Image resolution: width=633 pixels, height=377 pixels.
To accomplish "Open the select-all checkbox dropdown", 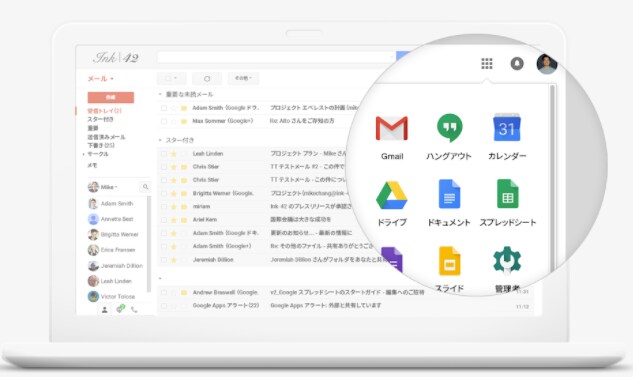I will click(x=172, y=78).
